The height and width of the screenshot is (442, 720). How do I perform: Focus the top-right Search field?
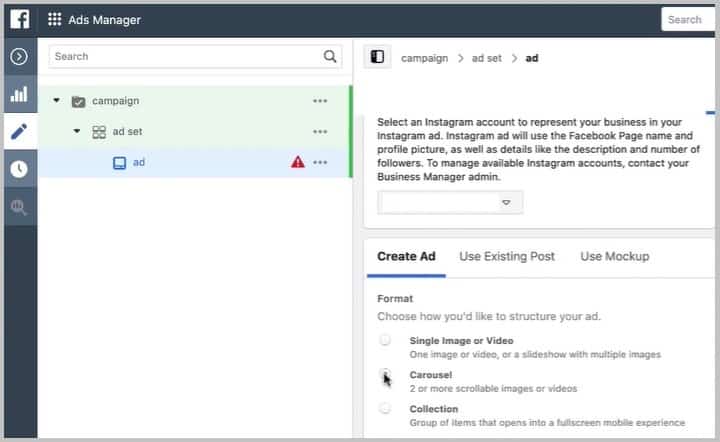(688, 20)
